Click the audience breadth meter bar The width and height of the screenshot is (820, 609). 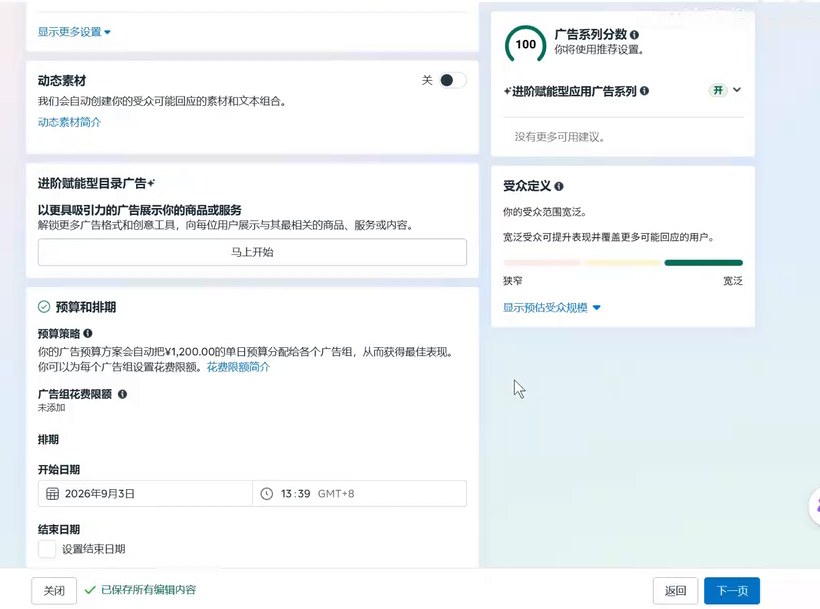pos(623,262)
